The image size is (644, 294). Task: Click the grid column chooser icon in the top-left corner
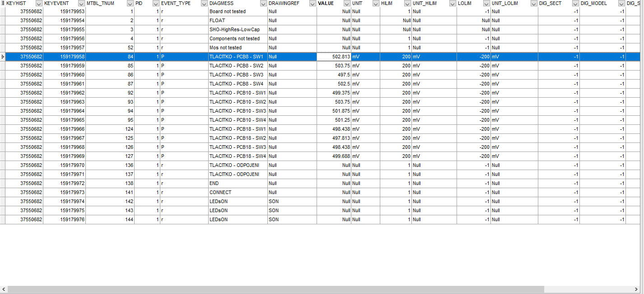click(3, 3)
